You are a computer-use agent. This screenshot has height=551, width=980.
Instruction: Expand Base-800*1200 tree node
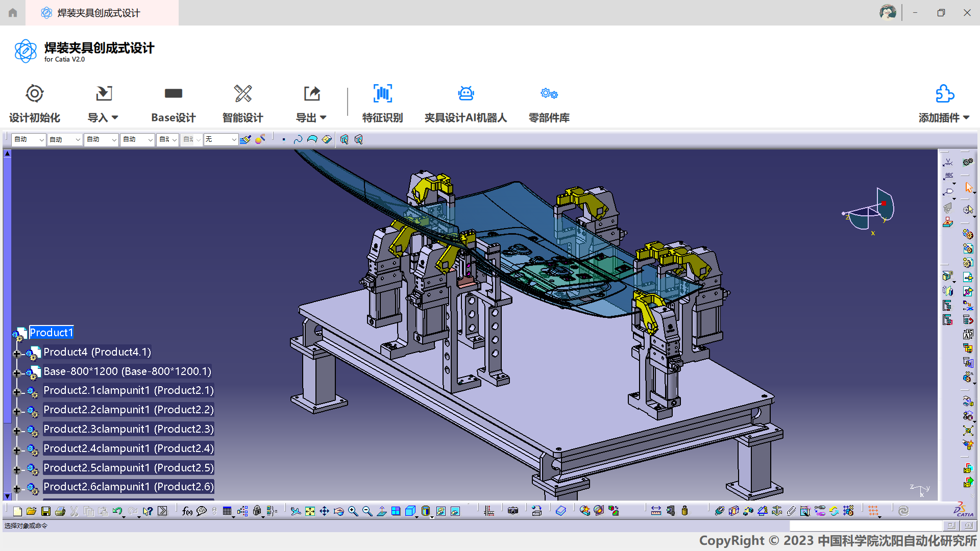[17, 373]
